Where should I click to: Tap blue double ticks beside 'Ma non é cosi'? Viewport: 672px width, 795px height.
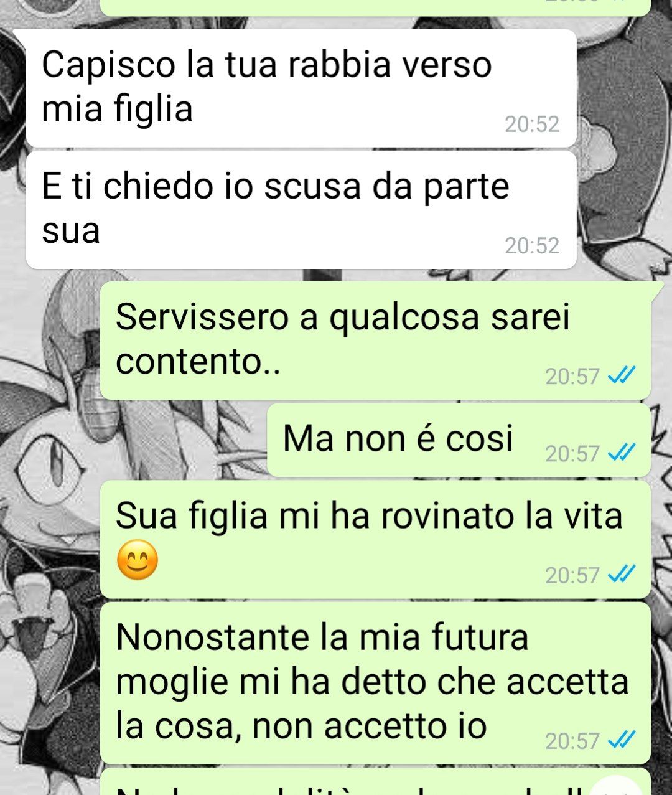pos(621,453)
